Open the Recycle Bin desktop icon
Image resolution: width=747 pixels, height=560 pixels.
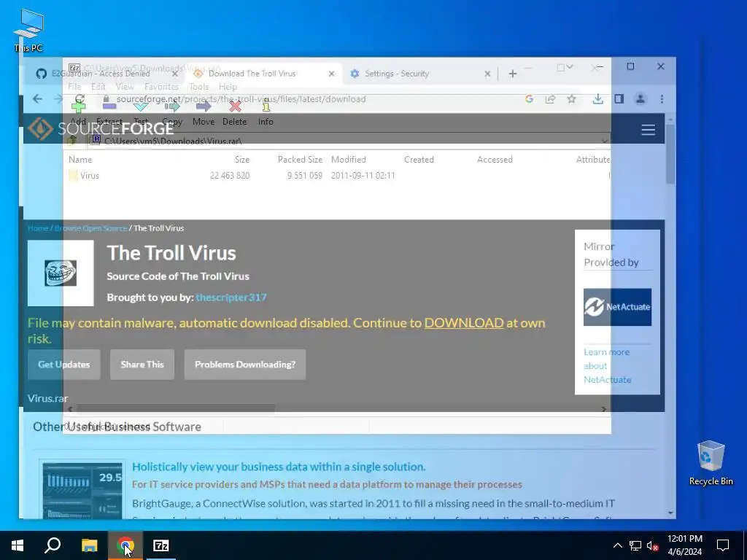(x=711, y=463)
